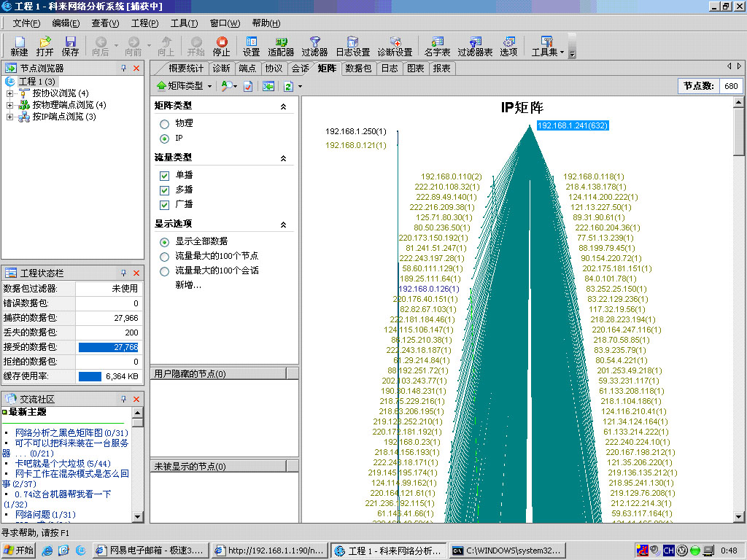Uncheck the 多播 traffic type checkbox
Screen dimensions: 747x560
(x=164, y=190)
